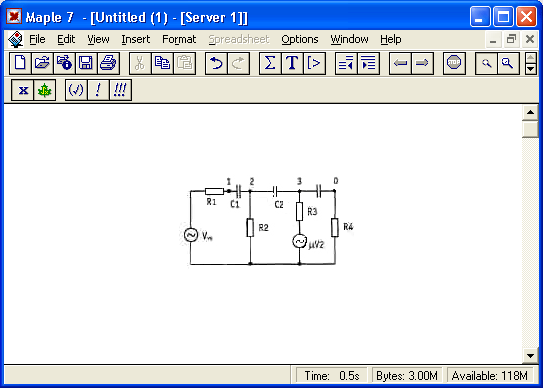Create a new worksheet with the blank page icon
The image size is (543, 388).
(20, 63)
